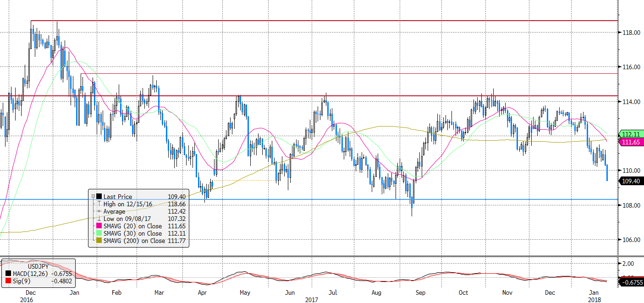Click the 108.00 price axis label
Screen dimensions: 644x303
pos(631,205)
